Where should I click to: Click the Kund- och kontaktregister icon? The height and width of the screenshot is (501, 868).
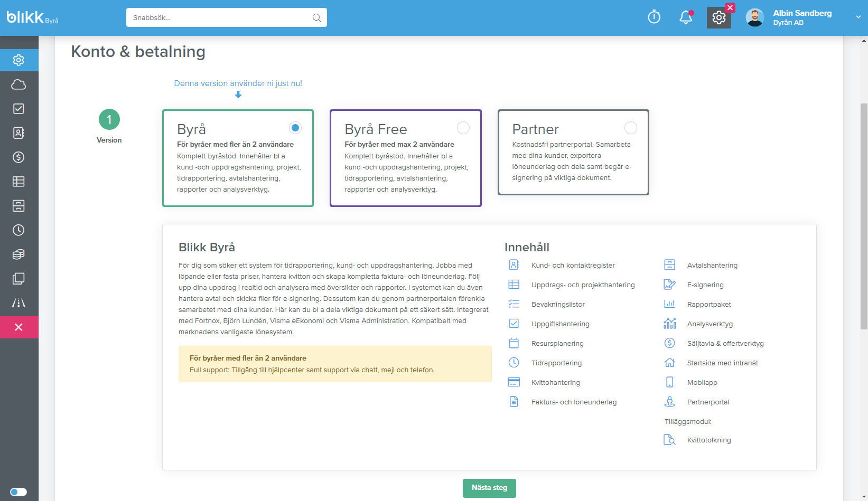pyautogui.click(x=514, y=265)
